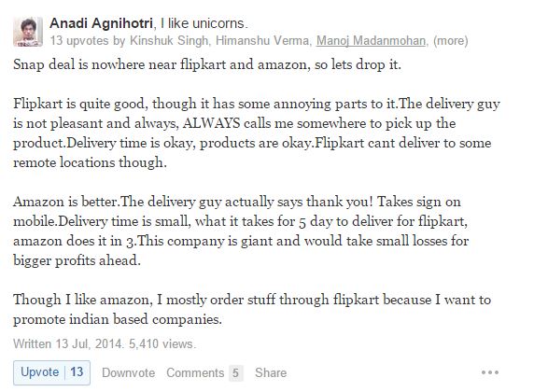Click the 13 upvotes count text
Image resolution: width=548 pixels, height=392 pixels.
click(79, 40)
